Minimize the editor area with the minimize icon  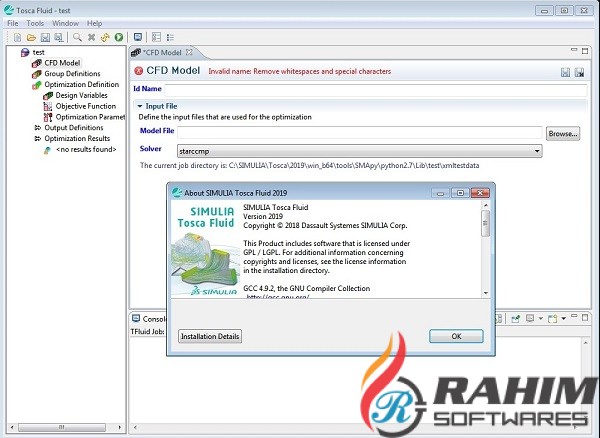click(x=574, y=50)
